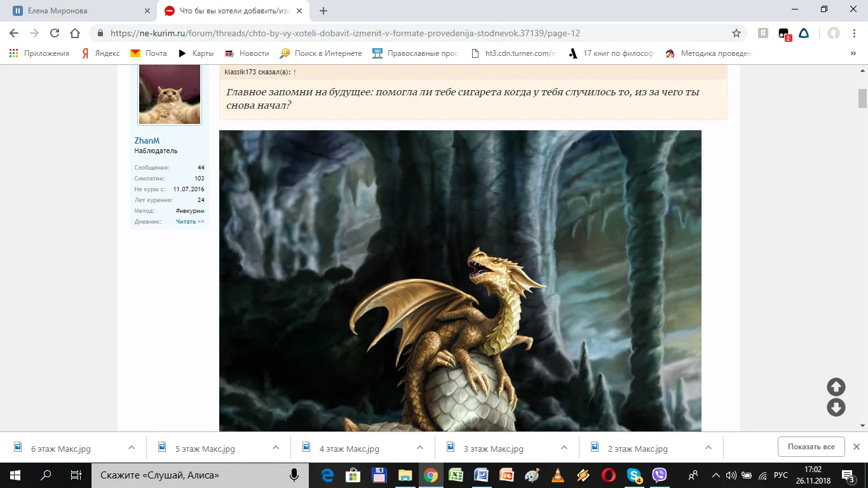This screenshot has width=868, height=488.
Task: Open the dragon image in the post
Action: 460,281
